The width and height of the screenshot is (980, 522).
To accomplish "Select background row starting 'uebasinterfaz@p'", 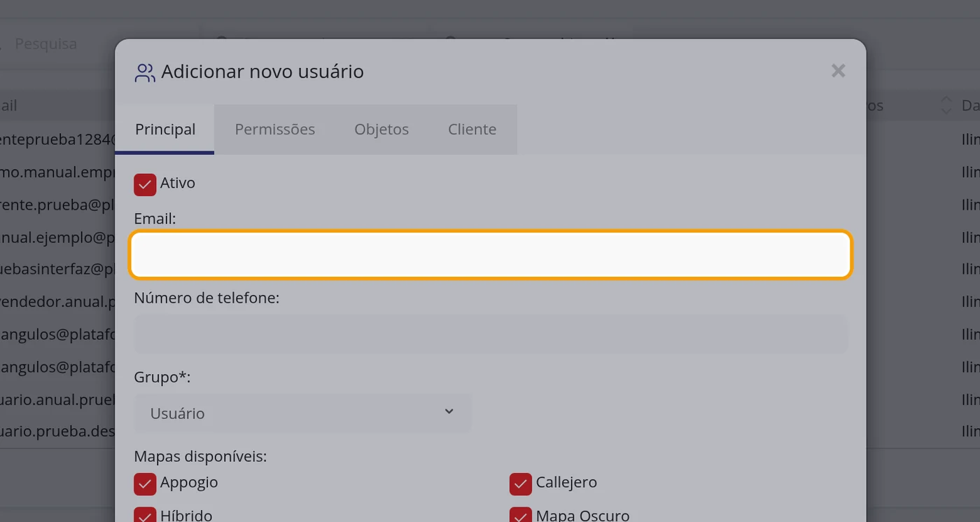I will pos(57,269).
